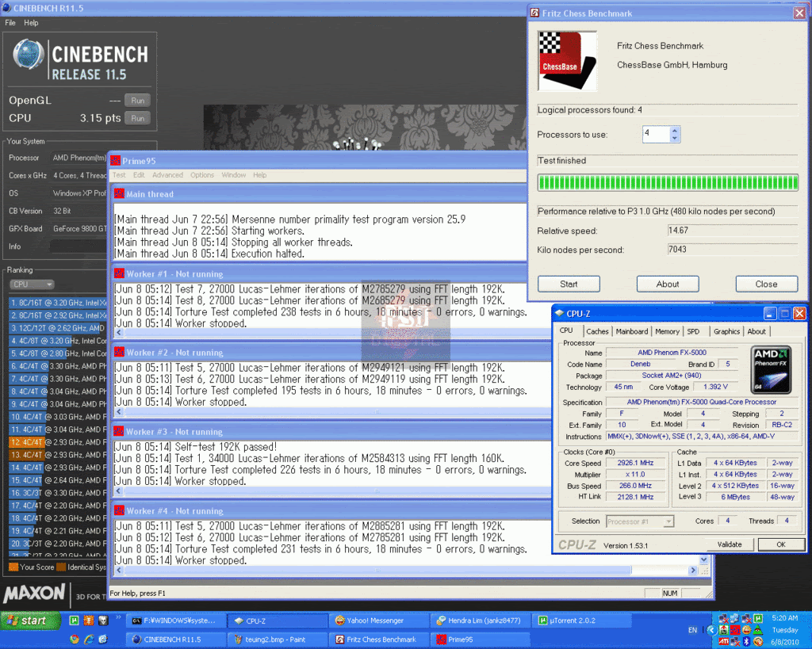Switch to CPU-Z Caches tab
This screenshot has width=812, height=649.
[597, 331]
